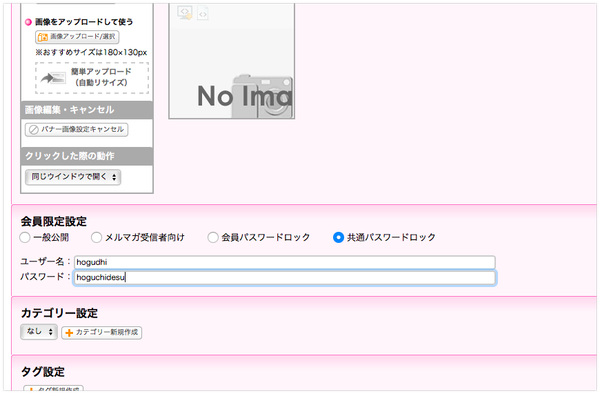Click the クリックした際の動作 header
The width and height of the screenshot is (600, 394).
pos(87,156)
